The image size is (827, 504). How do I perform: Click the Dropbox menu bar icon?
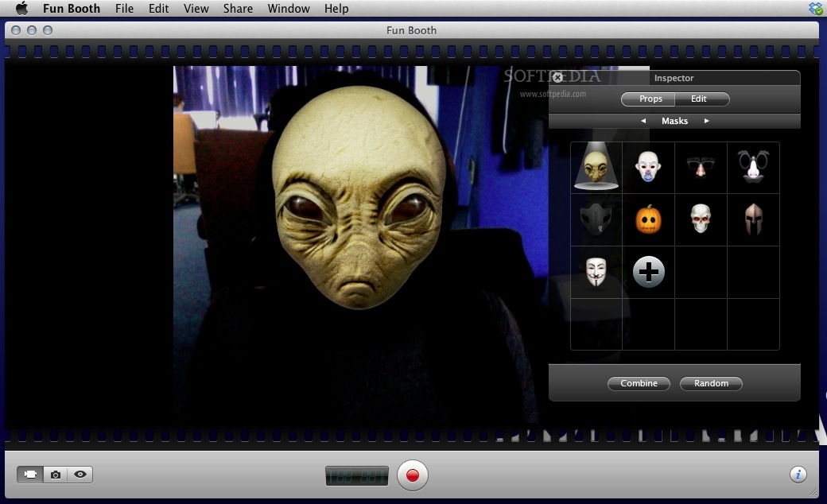[815, 9]
